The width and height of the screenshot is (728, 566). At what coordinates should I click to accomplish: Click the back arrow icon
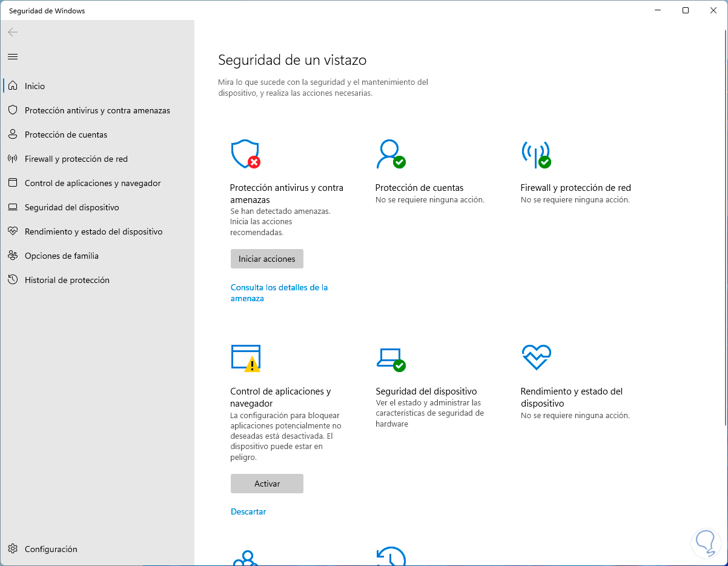pos(13,32)
